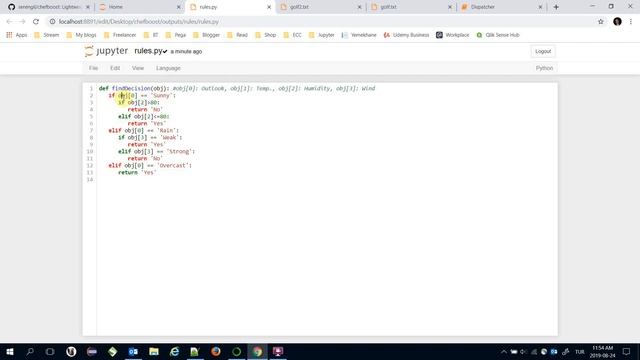Open the taskbar clock and date
This screenshot has height=360, width=640.
[x=602, y=352]
